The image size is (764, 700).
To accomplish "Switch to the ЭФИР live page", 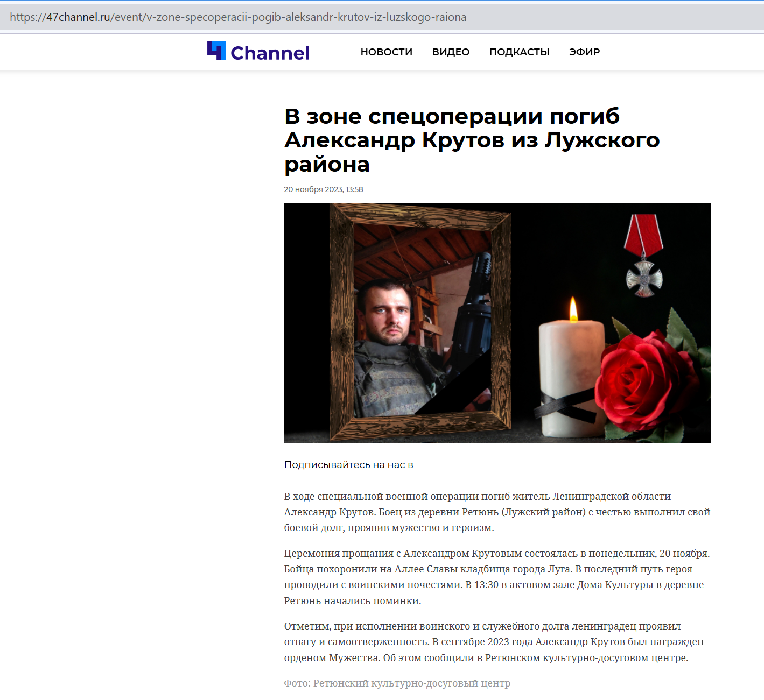I will [x=584, y=52].
